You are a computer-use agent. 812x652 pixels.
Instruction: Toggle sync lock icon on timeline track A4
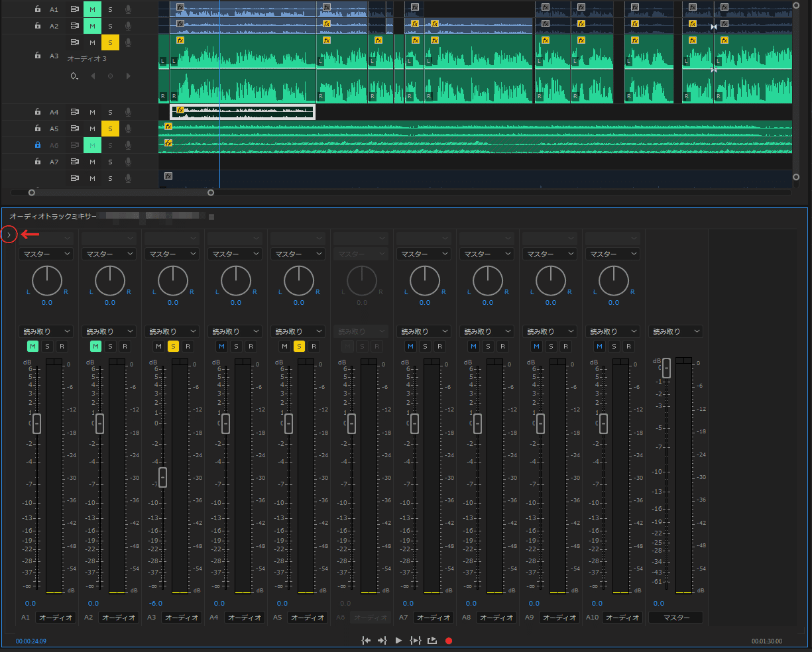coord(75,112)
